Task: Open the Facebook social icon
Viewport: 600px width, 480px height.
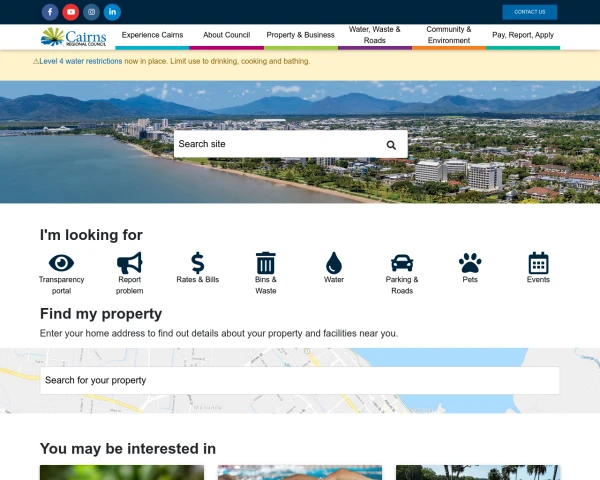Action: 50,12
